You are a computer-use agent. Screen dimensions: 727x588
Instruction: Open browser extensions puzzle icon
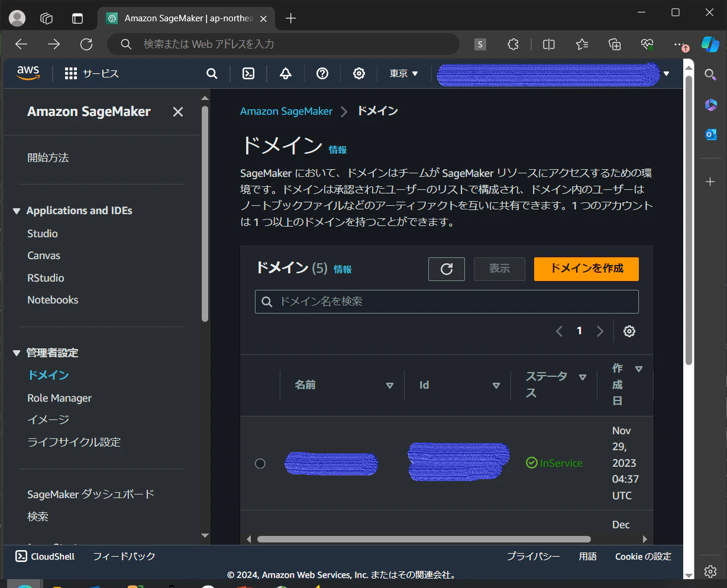click(x=513, y=44)
